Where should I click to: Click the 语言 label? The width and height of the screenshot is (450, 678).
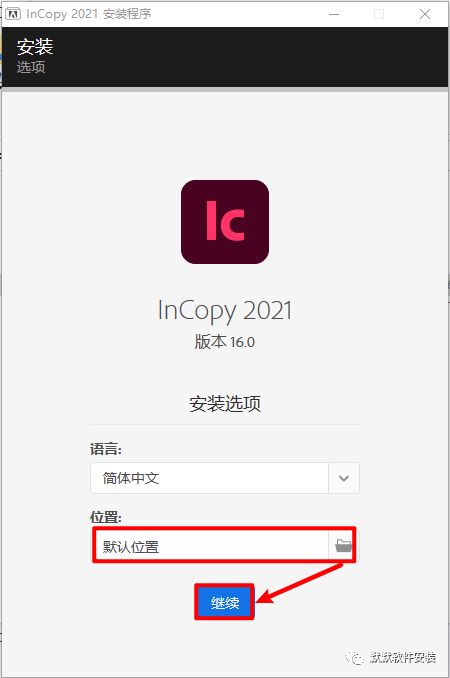[x=106, y=449]
